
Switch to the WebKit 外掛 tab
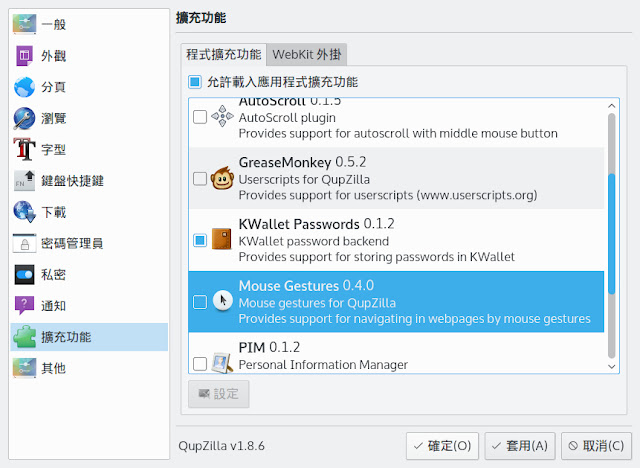pos(308,54)
